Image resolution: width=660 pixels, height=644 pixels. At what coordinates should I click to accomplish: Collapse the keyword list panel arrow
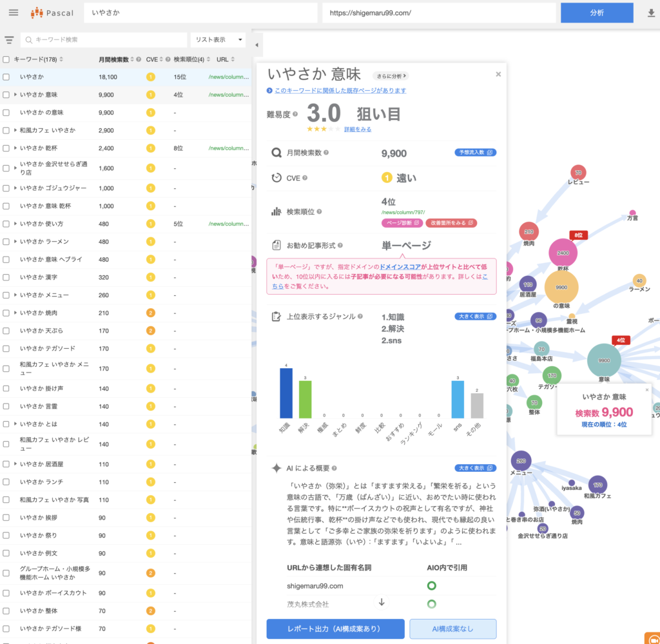coord(257,44)
